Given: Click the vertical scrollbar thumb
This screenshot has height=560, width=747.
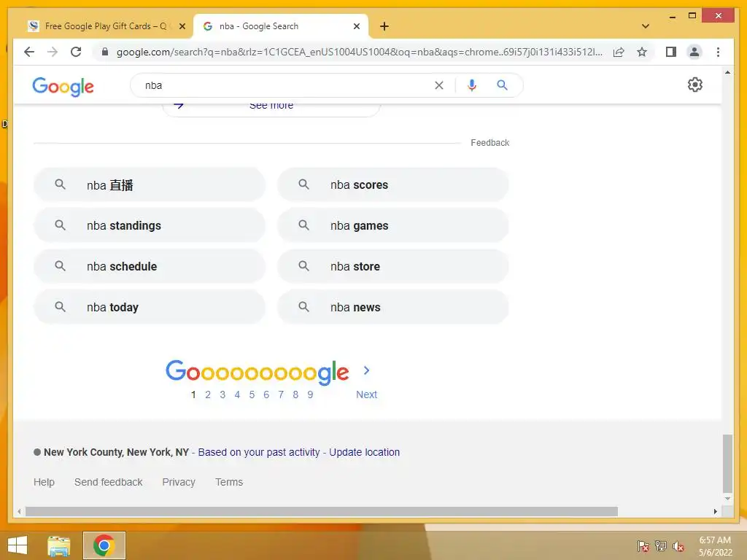Looking at the screenshot, I should 727,463.
